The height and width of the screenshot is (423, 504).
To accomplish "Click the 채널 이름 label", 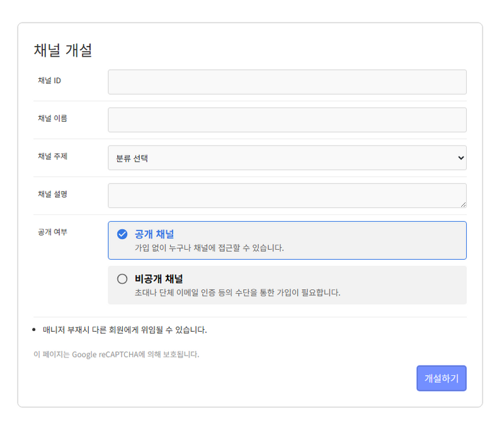I will point(52,119).
